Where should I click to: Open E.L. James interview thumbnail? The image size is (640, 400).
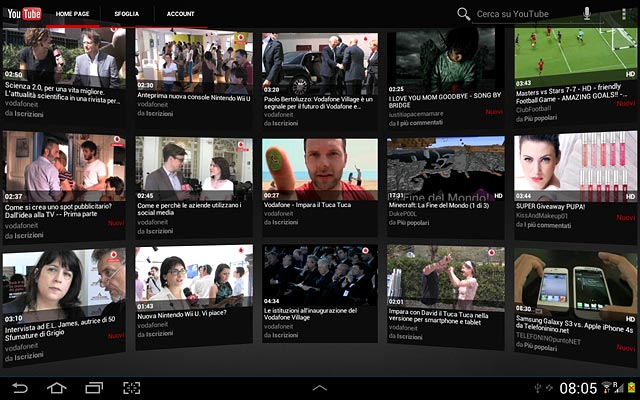64,286
